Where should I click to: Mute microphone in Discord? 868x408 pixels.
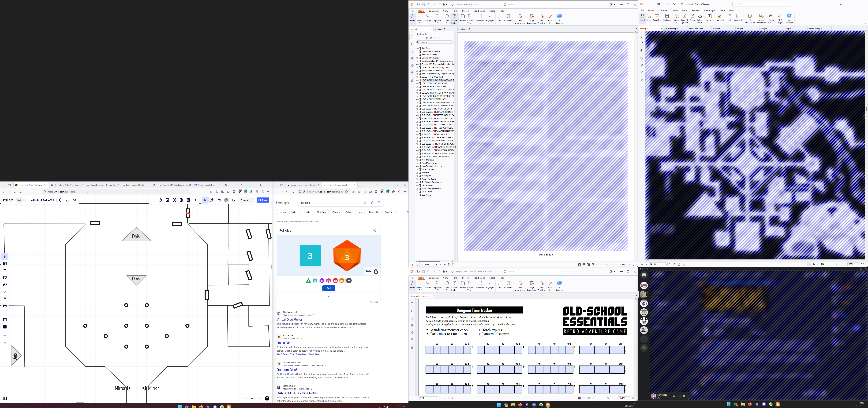pyautogui.click(x=674, y=396)
